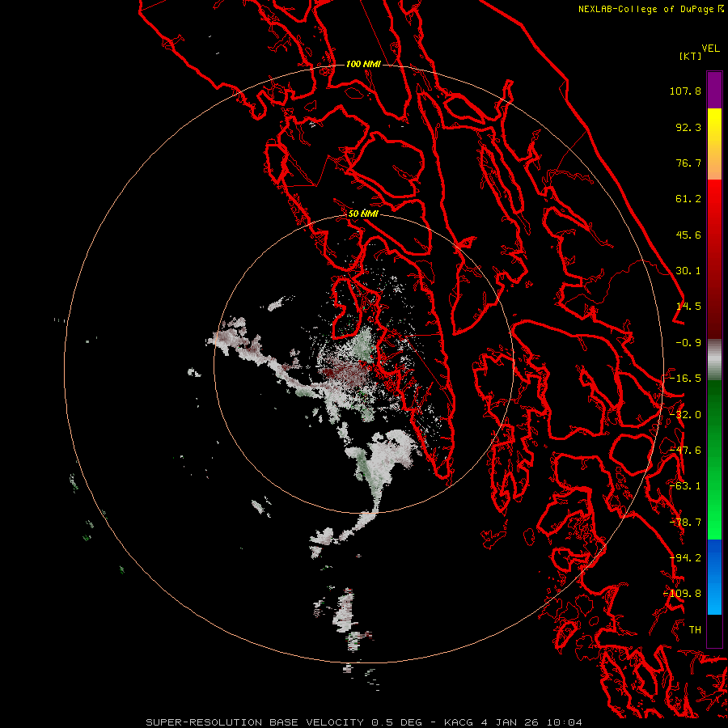Click the 61.2 velocity scale value

point(688,199)
